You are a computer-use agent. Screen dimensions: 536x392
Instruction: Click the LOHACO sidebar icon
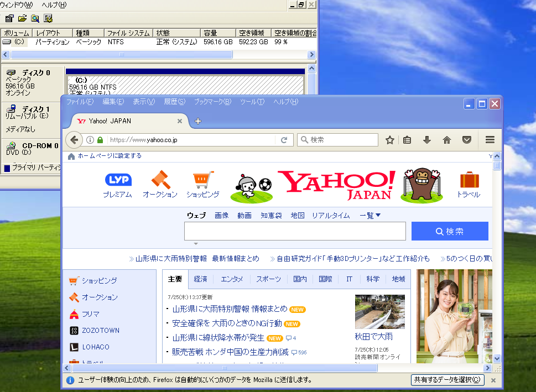tap(74, 347)
